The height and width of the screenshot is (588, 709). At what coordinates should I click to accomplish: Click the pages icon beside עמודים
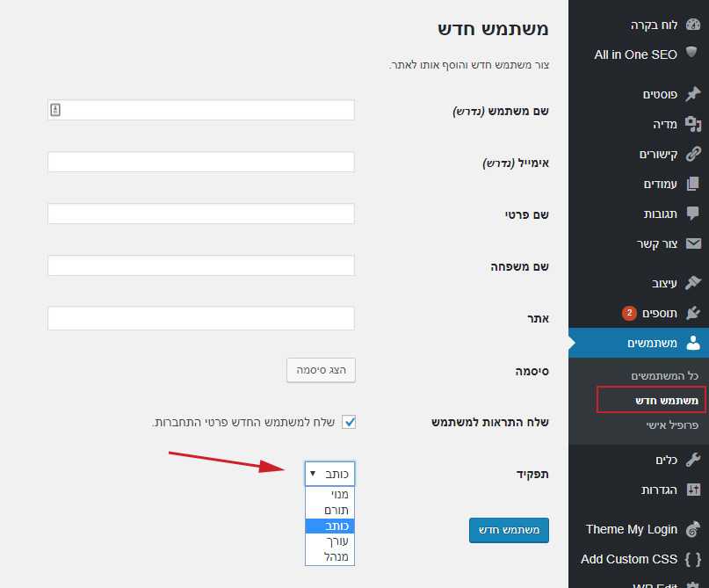coord(692,184)
